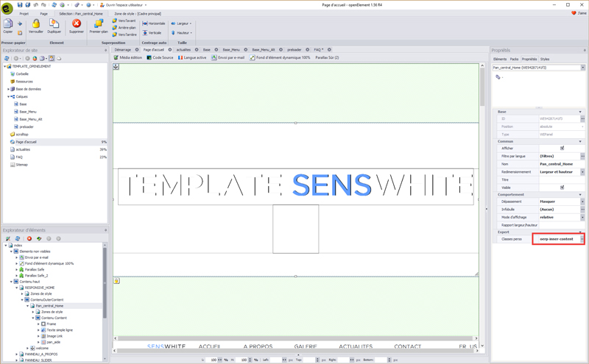Switch to the Base_Menu document tab
589x364 pixels.
[x=231, y=49]
